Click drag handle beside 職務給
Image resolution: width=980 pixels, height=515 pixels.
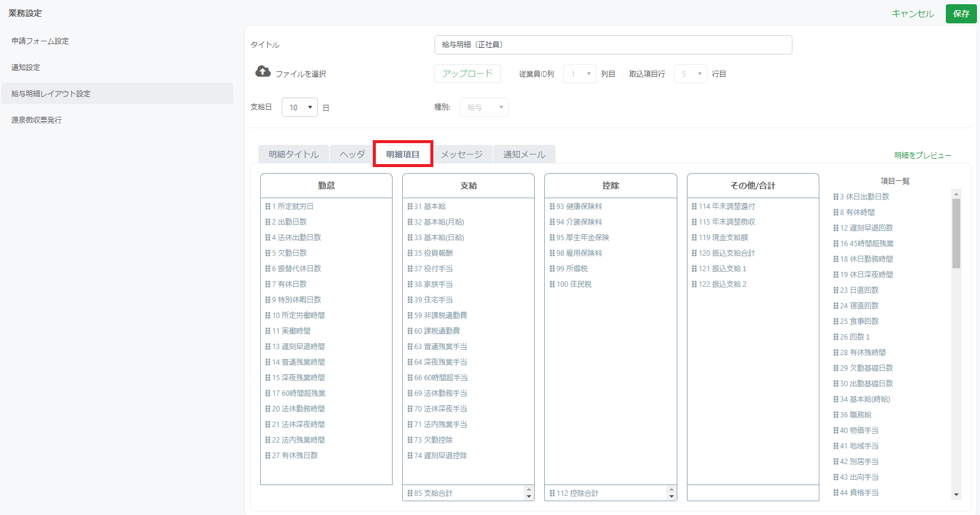836,415
